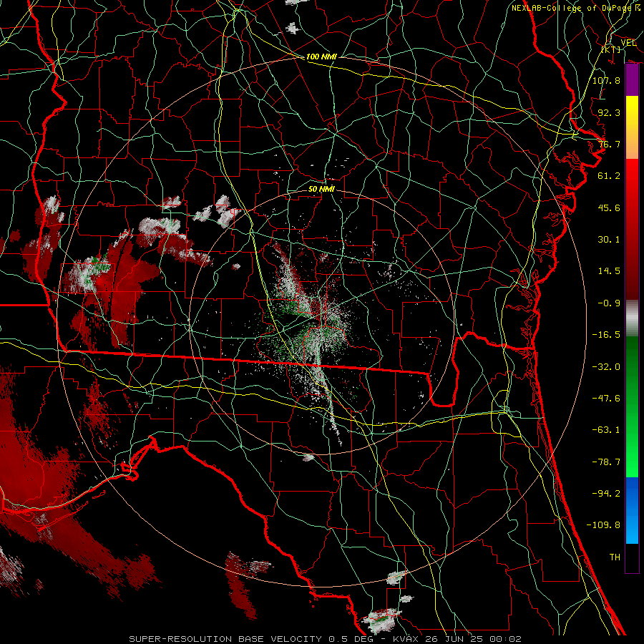Click the yellow-orange segment of the color bar
644x644 pixels.
click(x=632, y=127)
